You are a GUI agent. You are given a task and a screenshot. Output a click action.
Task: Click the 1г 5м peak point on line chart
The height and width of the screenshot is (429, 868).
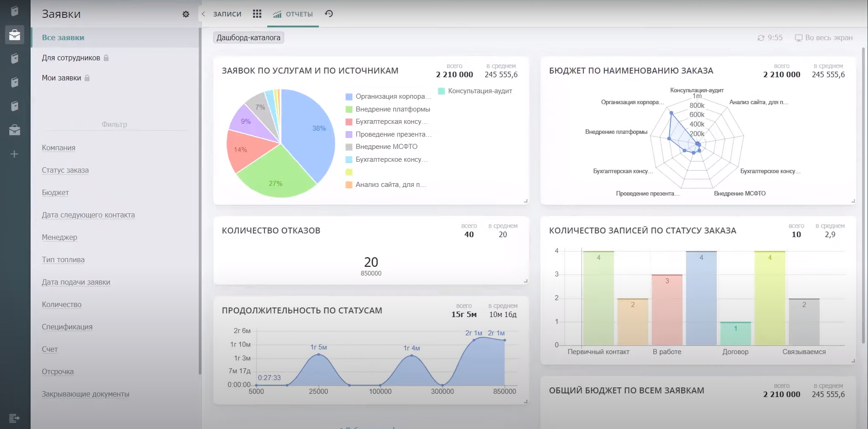[x=318, y=355]
